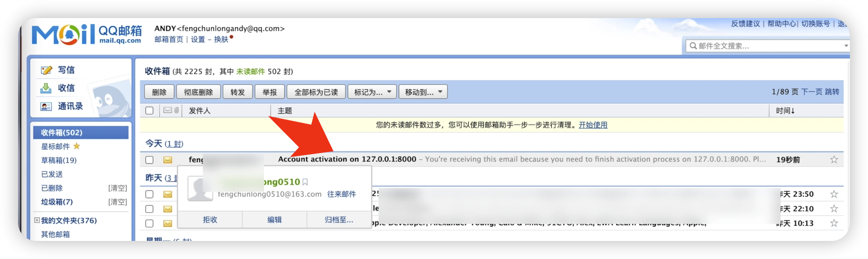
Task: Go to 下一页 of inbox
Action: pos(811,92)
